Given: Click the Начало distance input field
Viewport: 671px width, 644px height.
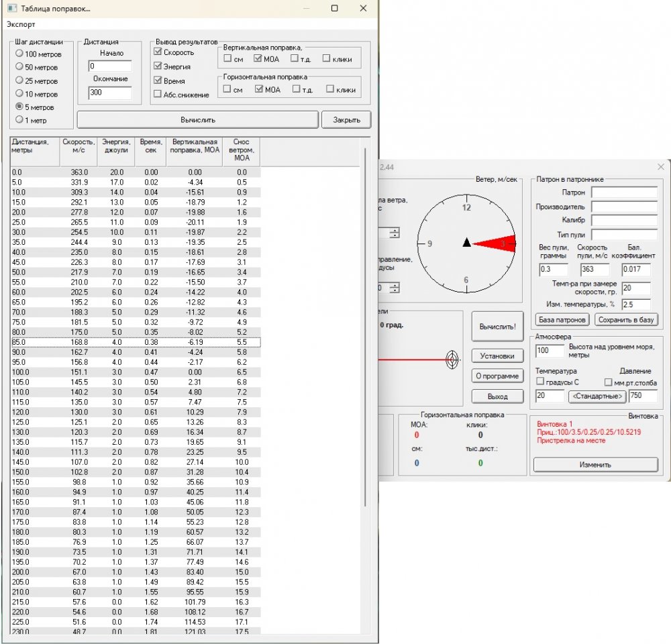Looking at the screenshot, I should point(110,66).
